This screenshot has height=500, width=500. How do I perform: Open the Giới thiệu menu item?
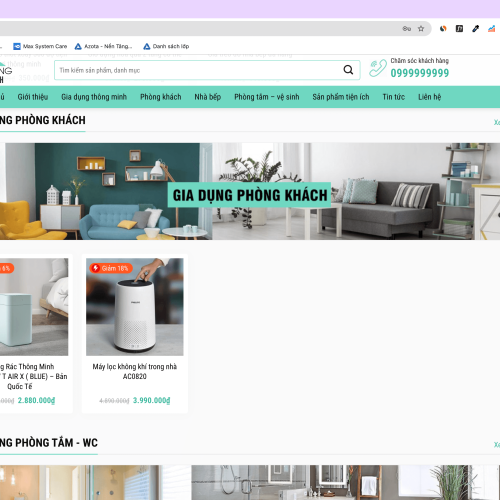coord(33,97)
